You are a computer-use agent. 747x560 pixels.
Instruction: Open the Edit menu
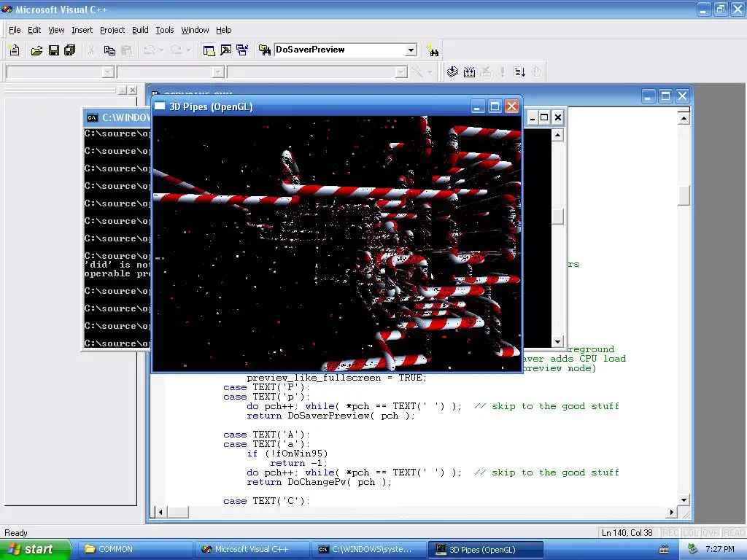(34, 30)
